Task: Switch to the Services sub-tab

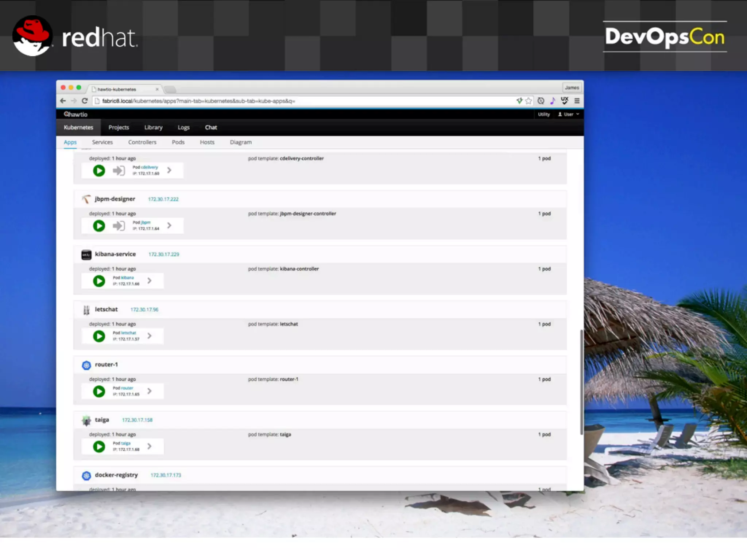Action: 102,142
